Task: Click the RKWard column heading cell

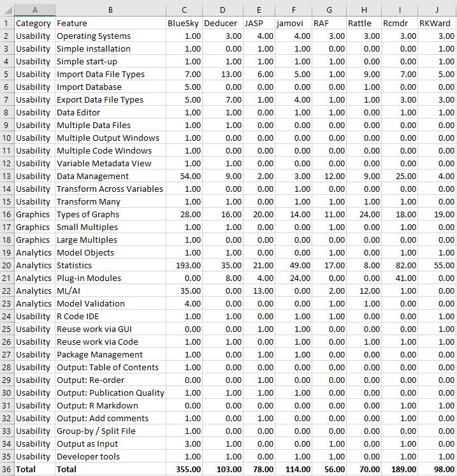Action: pyautogui.click(x=437, y=24)
